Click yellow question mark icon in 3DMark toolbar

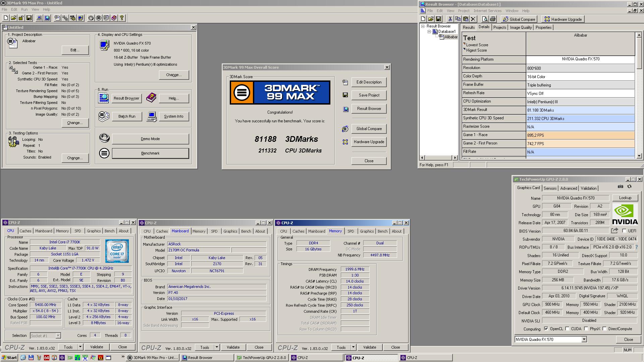pos(122,18)
